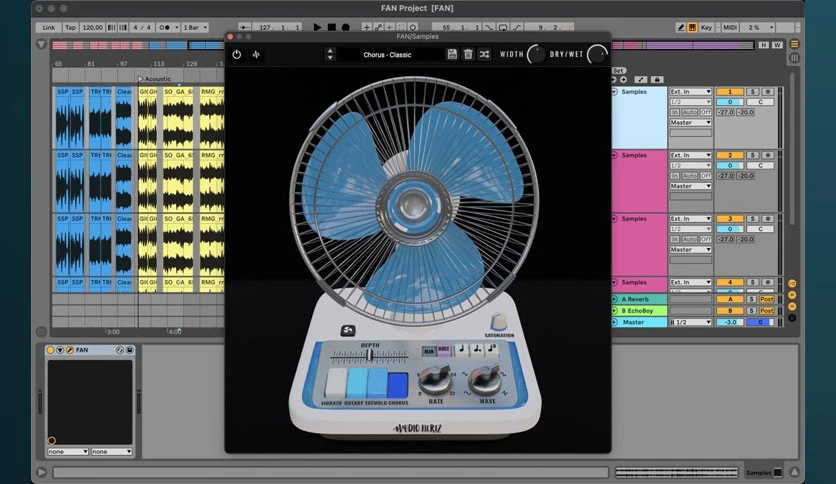Click the Tap tempo button
Viewport: 836px width, 484px height.
[70, 27]
